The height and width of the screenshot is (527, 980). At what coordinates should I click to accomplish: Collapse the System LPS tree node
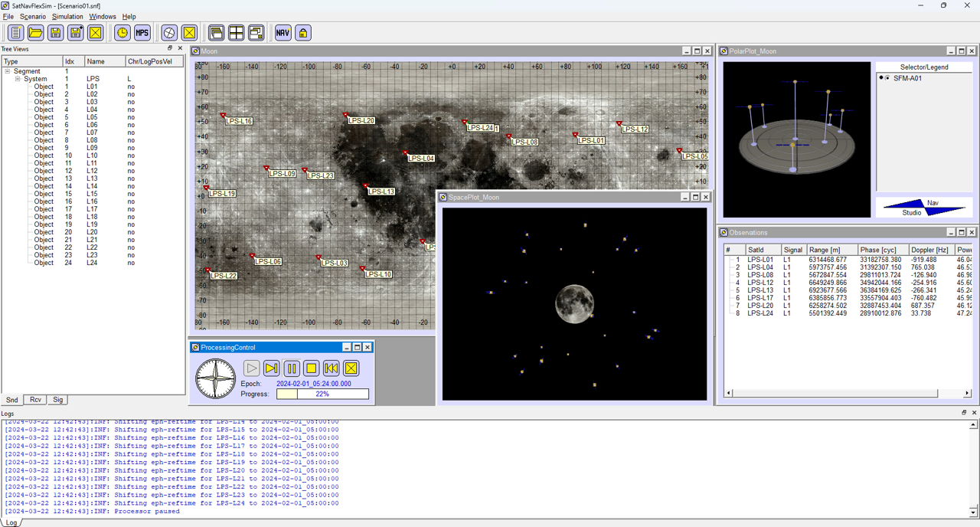tap(18, 79)
